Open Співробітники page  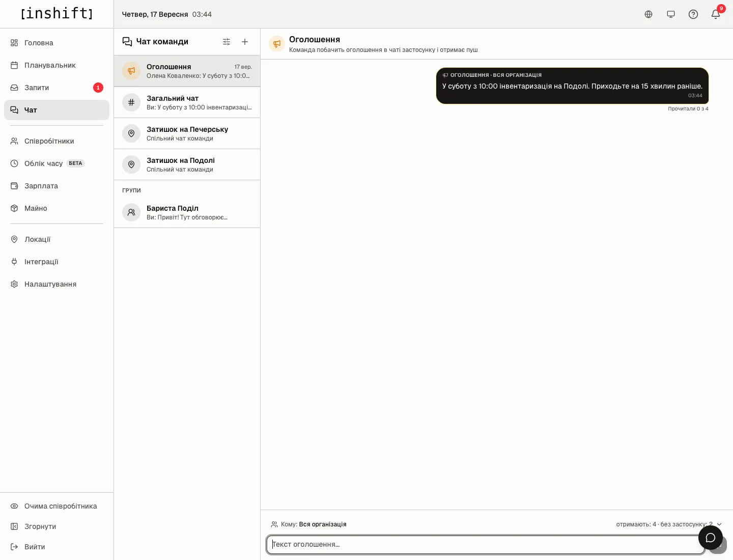(x=57, y=141)
